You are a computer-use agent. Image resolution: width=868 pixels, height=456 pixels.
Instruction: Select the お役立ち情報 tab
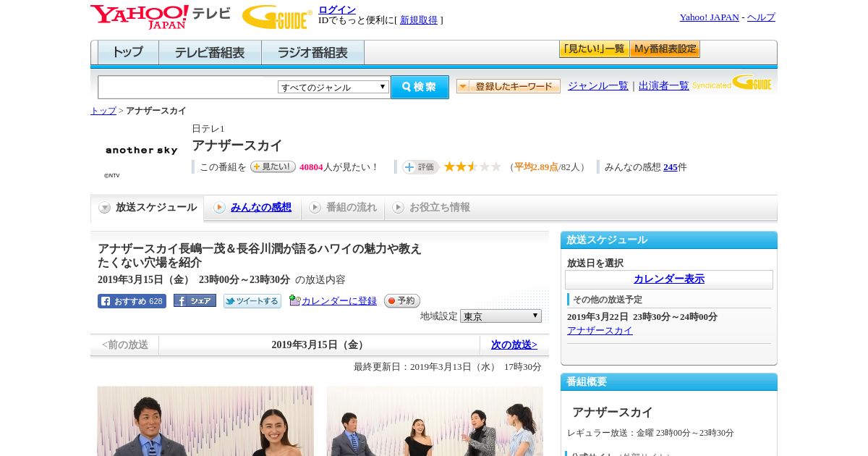pyautogui.click(x=431, y=208)
